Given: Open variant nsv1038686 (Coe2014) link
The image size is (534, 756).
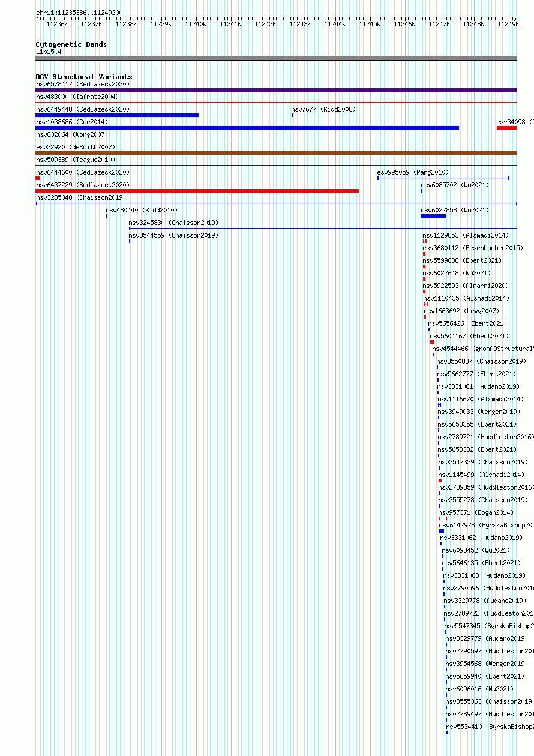Looking at the screenshot, I should pos(72,122).
